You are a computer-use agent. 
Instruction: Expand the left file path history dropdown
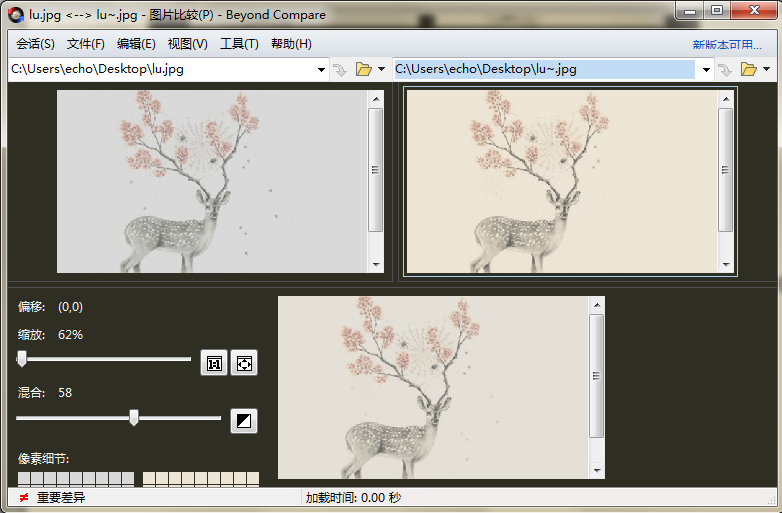[321, 70]
